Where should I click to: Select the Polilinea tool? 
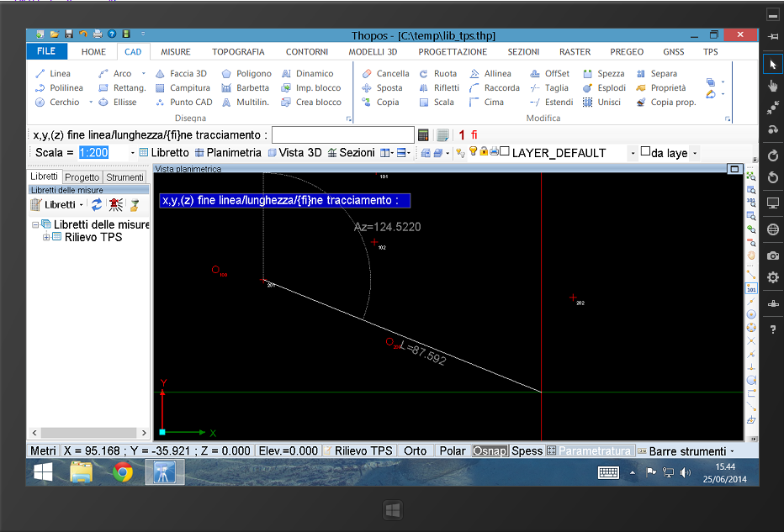(x=59, y=88)
